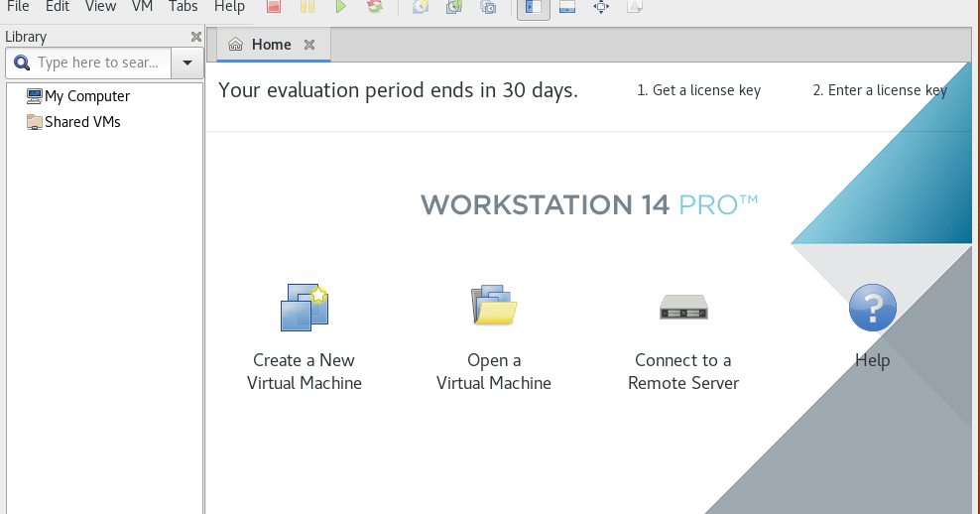The width and height of the screenshot is (980, 514).
Task: Open the Tabs menu
Action: 184,7
